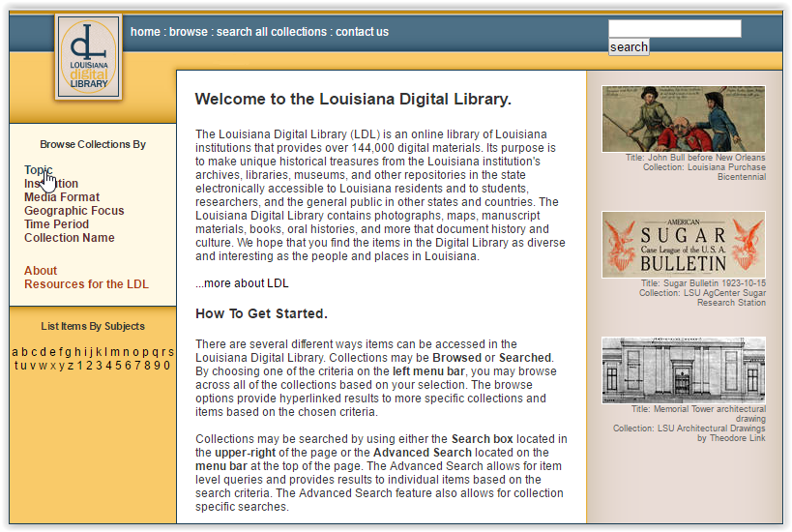List items by subject letter k

pyautogui.click(x=99, y=352)
